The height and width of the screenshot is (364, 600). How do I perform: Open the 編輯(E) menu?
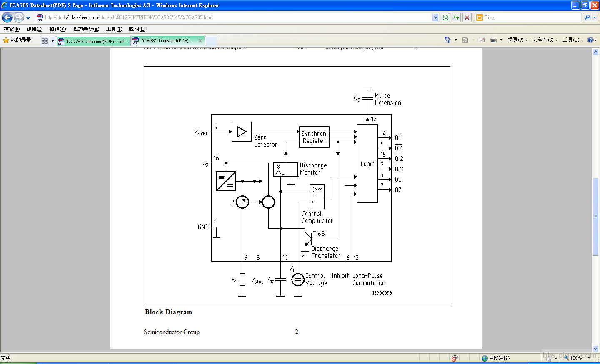34,29
